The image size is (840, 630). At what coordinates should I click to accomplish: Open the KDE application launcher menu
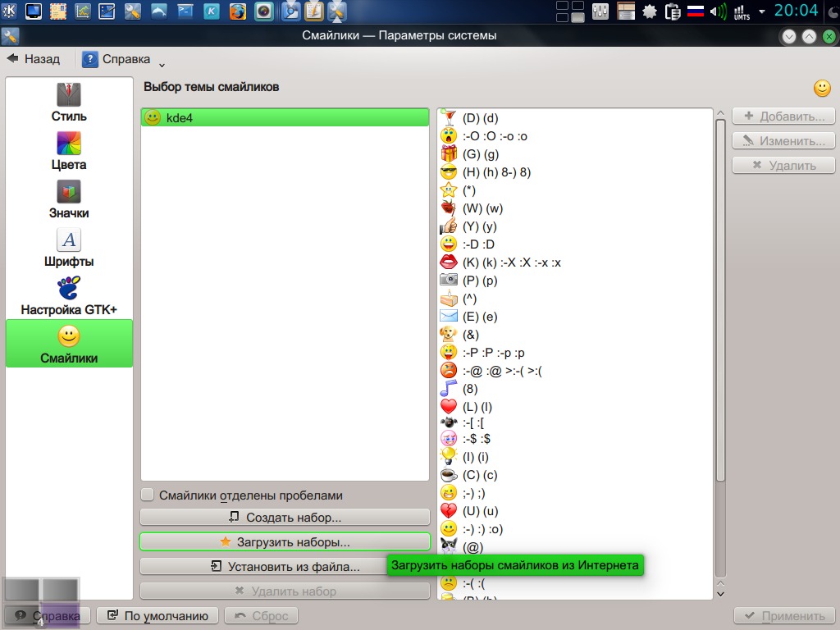(x=9, y=11)
